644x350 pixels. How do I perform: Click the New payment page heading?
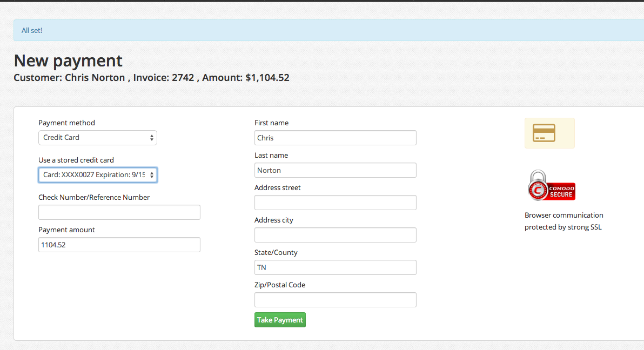pyautogui.click(x=68, y=60)
